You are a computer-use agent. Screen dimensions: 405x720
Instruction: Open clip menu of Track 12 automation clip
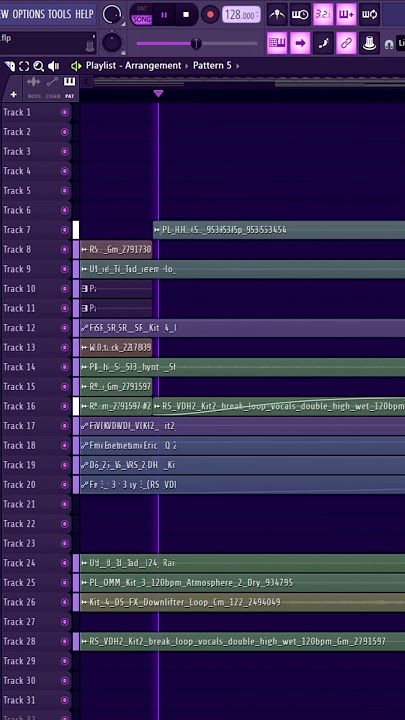[x=84, y=328]
